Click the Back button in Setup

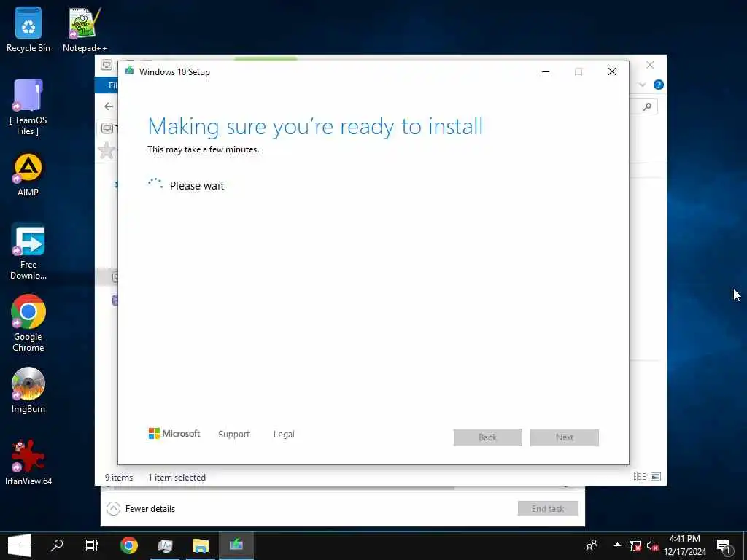488,437
